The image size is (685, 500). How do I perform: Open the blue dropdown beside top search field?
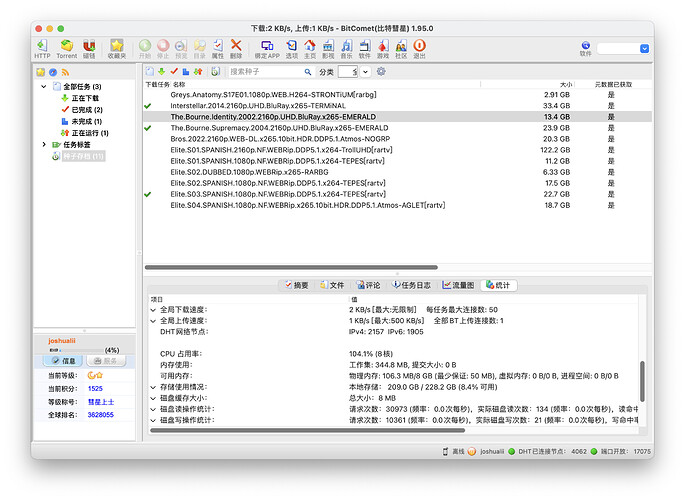[644, 48]
